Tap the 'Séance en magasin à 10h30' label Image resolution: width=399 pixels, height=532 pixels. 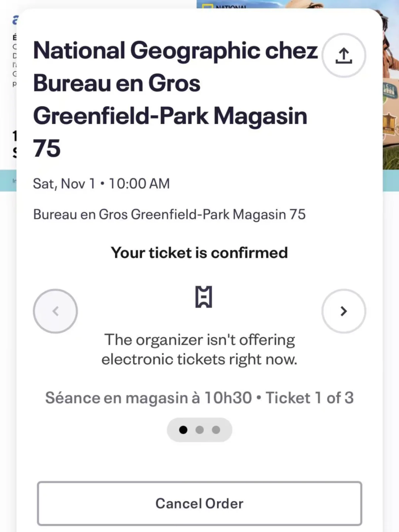tap(149, 398)
